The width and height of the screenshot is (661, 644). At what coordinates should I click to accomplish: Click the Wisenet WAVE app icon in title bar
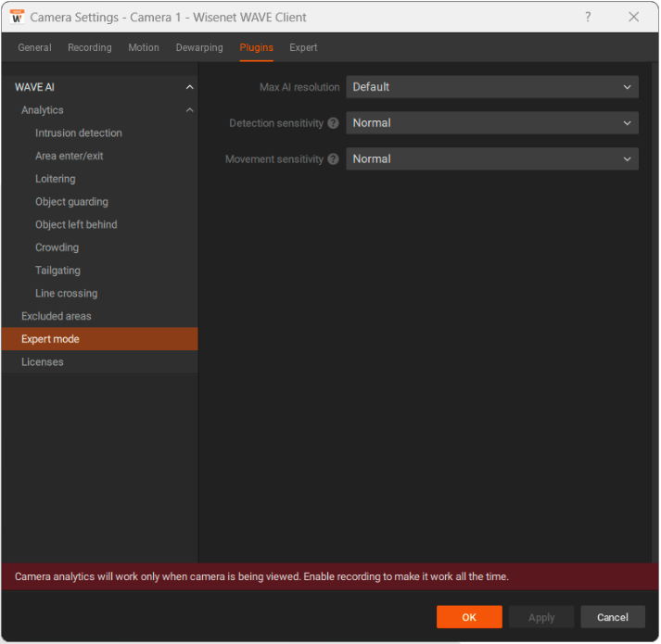(x=17, y=17)
